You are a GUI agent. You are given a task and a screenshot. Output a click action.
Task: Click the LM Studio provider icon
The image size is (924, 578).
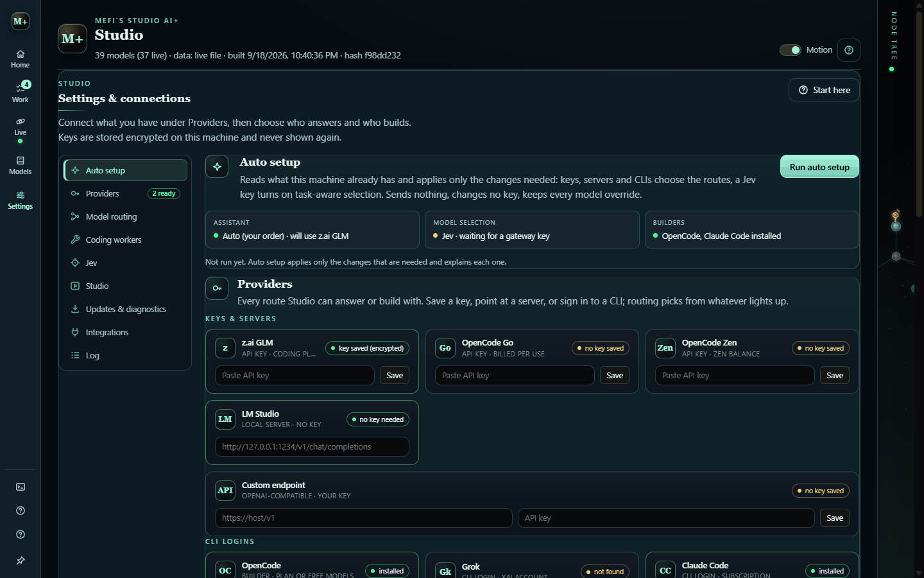coord(225,419)
